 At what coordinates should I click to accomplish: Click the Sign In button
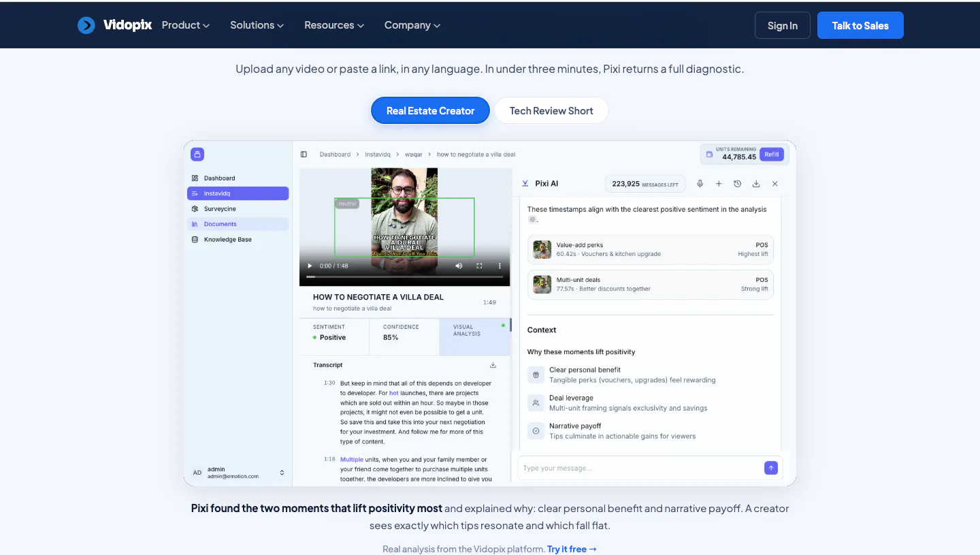(x=783, y=25)
